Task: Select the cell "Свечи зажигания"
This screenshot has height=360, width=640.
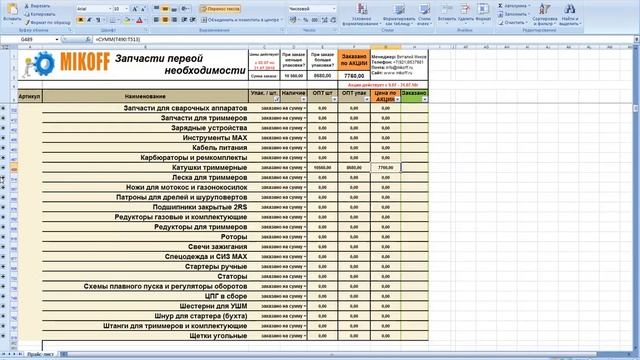Action: point(145,247)
